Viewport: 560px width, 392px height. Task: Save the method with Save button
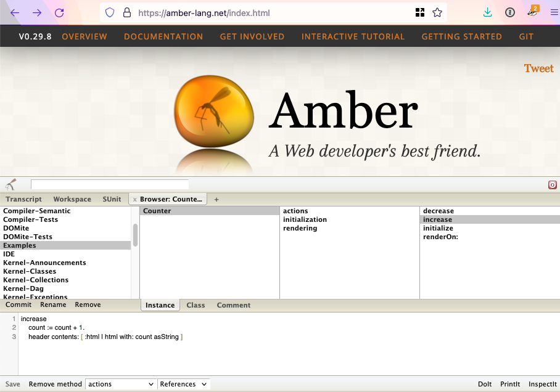[12, 384]
